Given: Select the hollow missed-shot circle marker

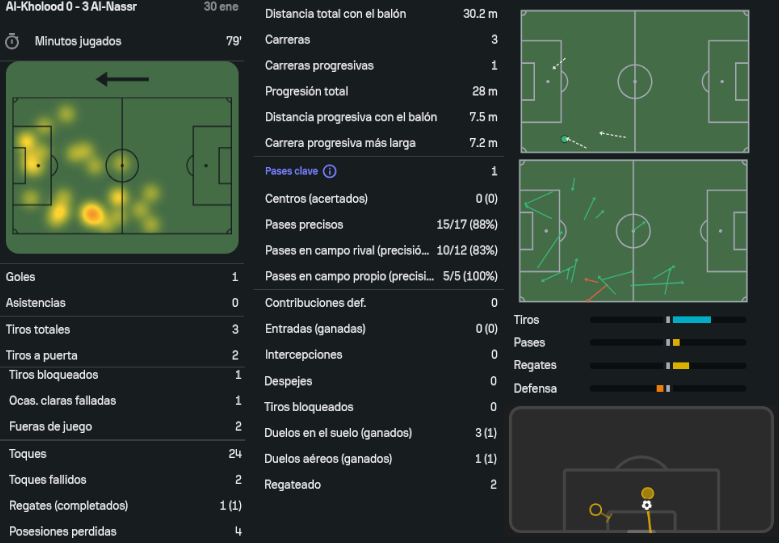Looking at the screenshot, I should [x=596, y=510].
